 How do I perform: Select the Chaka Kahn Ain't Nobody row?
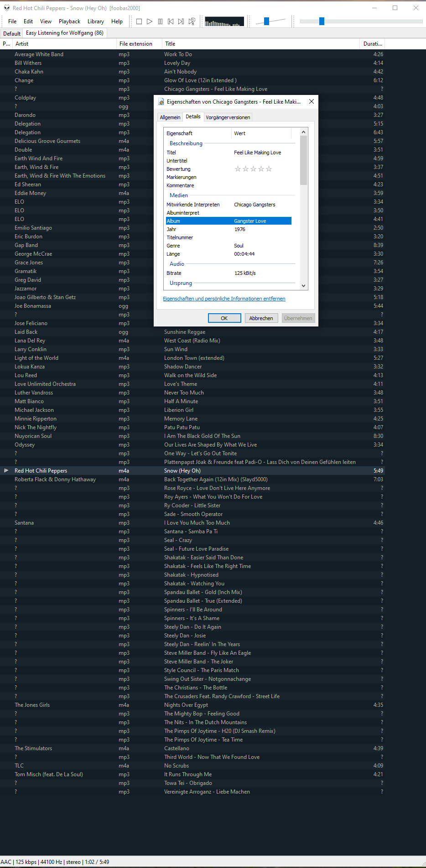tap(192, 72)
